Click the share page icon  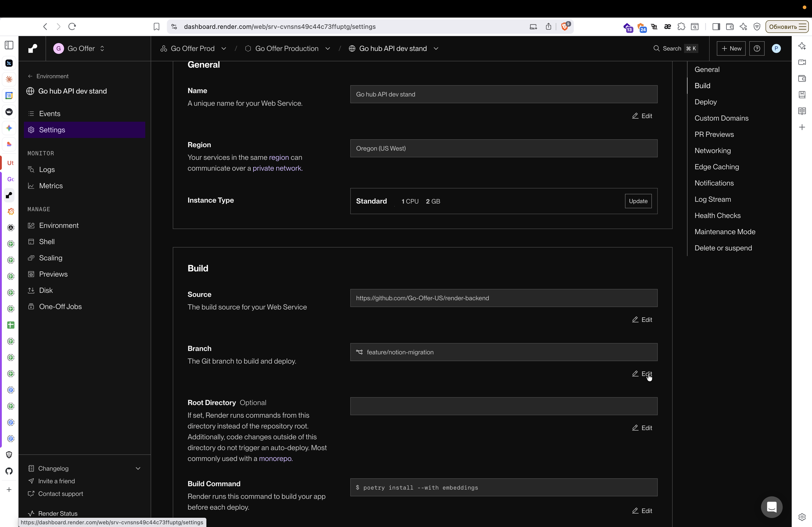click(548, 27)
